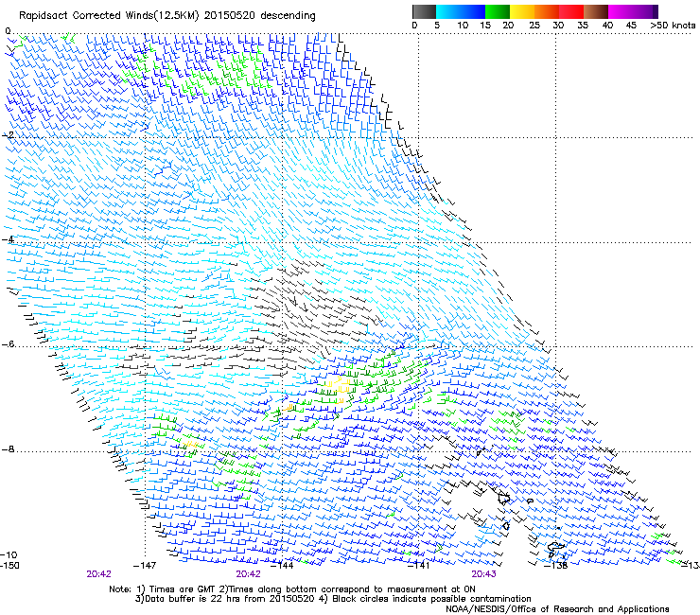Click the '20150520 descending' date text
Viewport: 700px width, 615px height.
[x=260, y=16]
